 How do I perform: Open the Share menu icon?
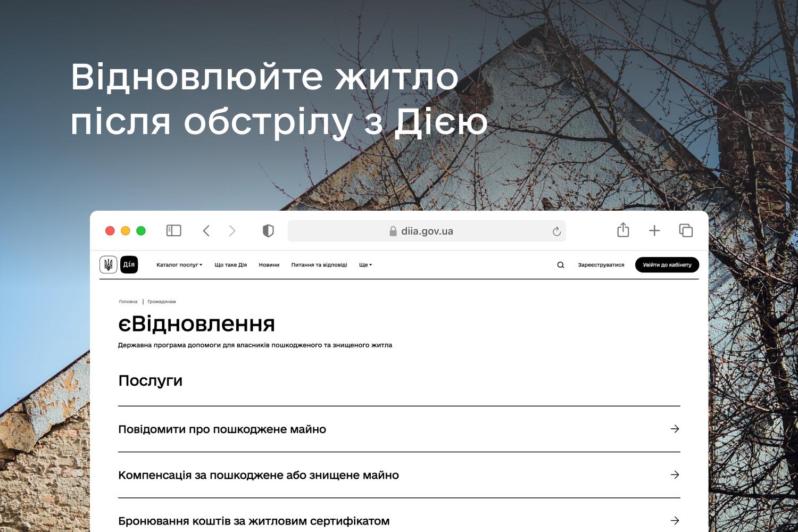tap(623, 230)
